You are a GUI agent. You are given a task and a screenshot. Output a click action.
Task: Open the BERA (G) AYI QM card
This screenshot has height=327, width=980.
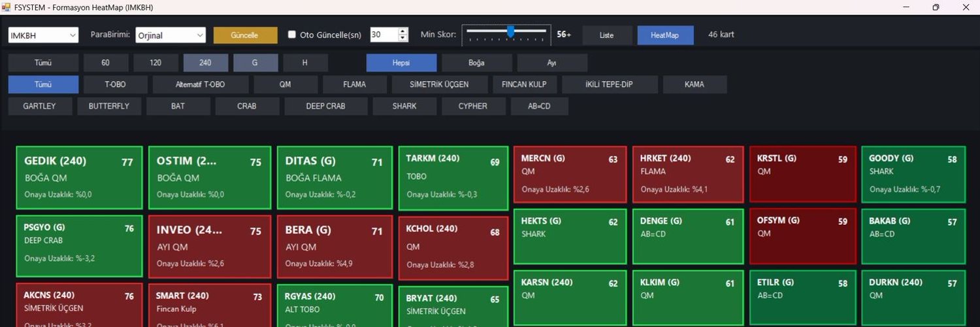tap(335, 247)
